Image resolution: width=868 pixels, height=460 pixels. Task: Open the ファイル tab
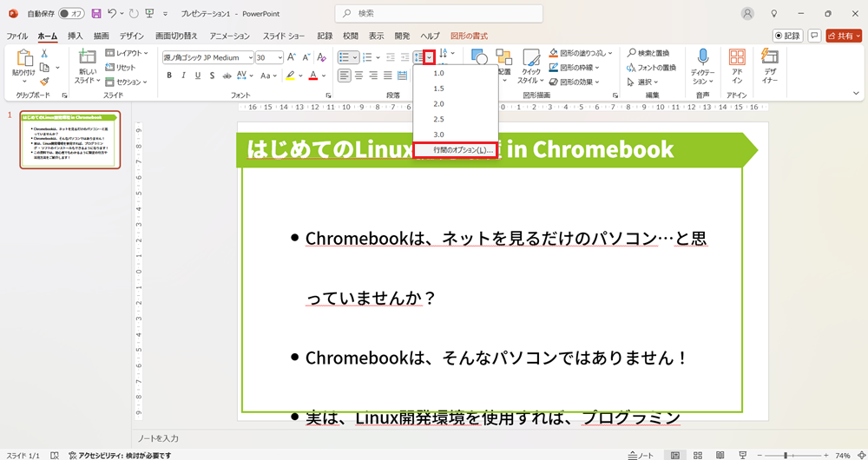(x=17, y=36)
